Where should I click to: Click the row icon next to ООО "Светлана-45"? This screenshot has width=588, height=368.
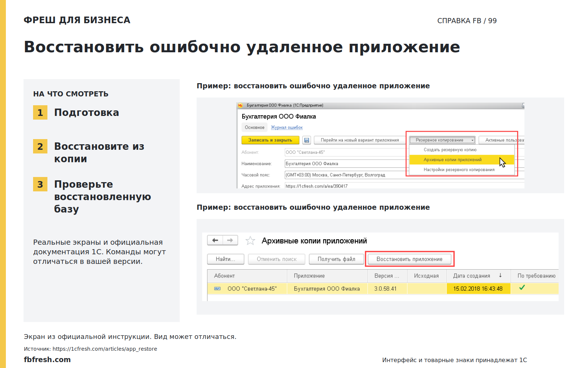pyautogui.click(x=218, y=289)
